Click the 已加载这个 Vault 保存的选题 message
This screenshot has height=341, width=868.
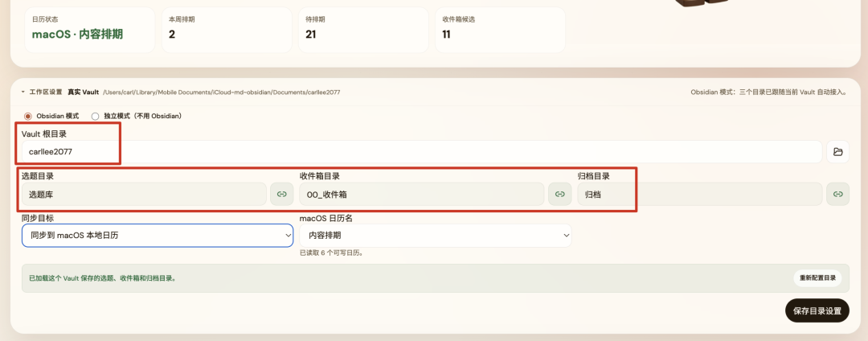tap(103, 278)
